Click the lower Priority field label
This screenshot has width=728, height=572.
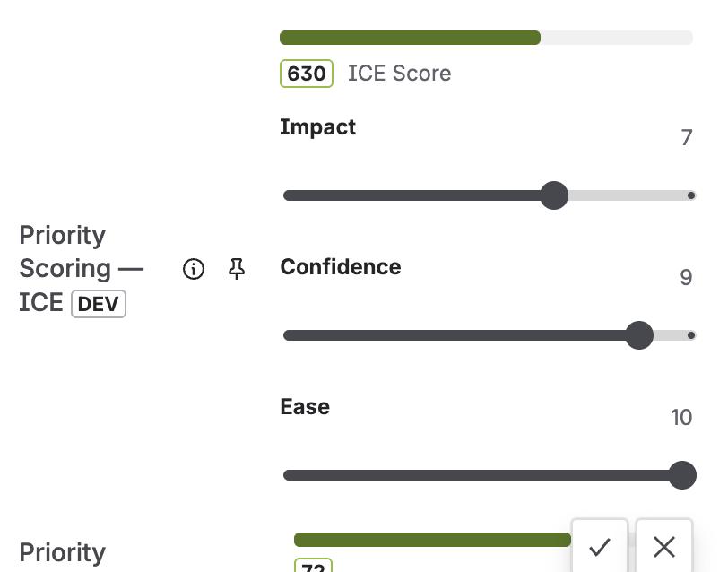tap(62, 552)
